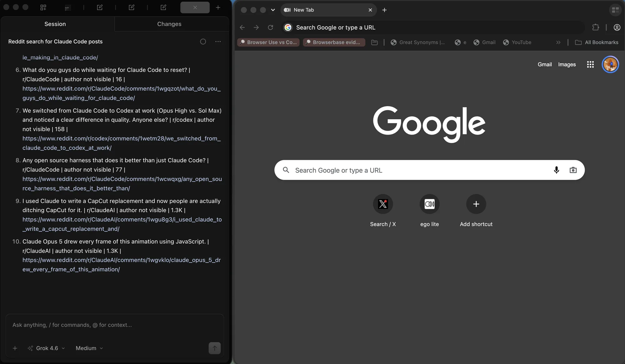
Task: Open Chrome tab search chevron dropdown
Action: pos(273,10)
